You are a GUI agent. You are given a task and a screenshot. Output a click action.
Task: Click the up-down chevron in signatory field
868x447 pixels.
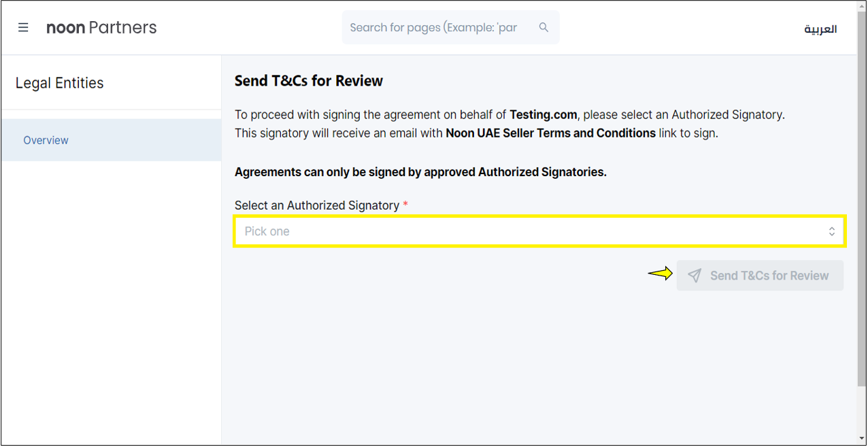point(831,231)
